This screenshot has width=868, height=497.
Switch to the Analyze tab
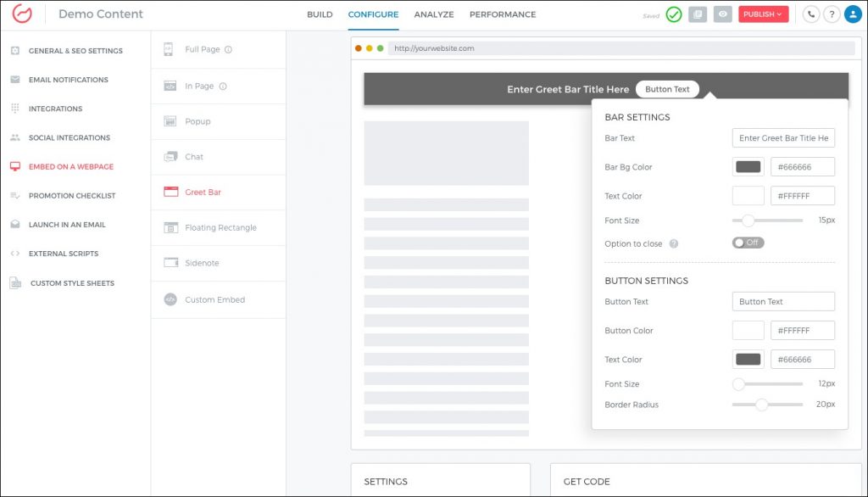pyautogui.click(x=433, y=14)
